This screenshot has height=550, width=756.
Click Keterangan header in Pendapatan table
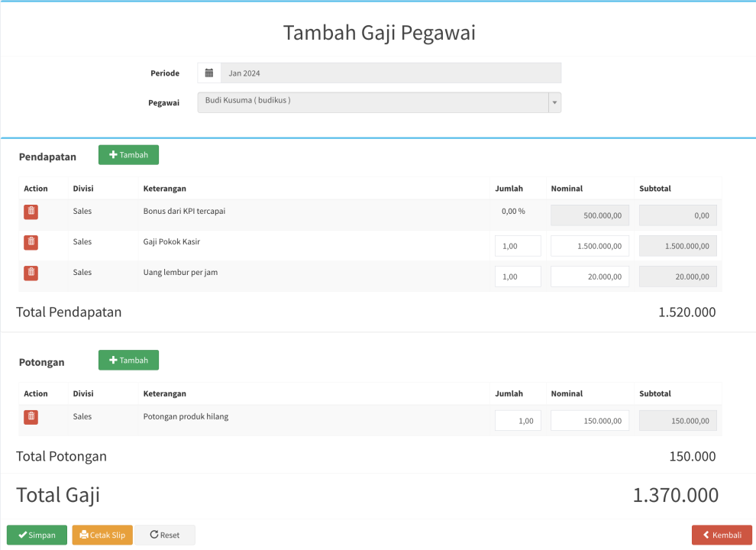164,189
